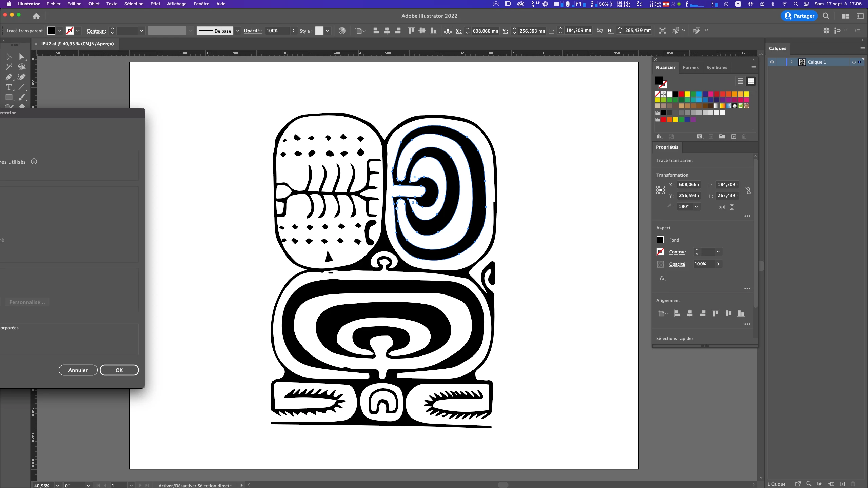Switch to the Symboles tab
The image size is (868, 488).
[x=716, y=67]
